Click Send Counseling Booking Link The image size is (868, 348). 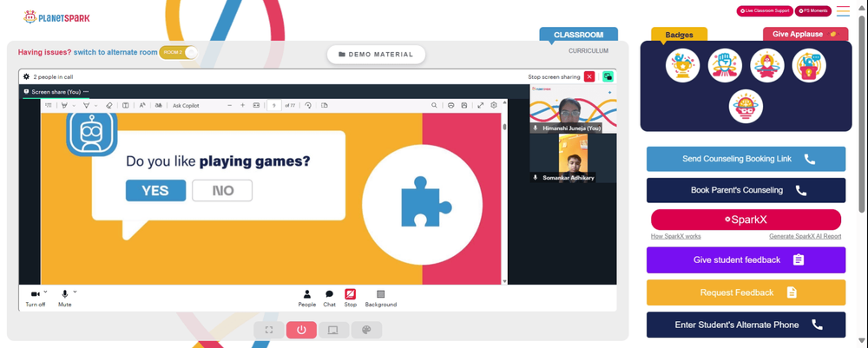(746, 159)
